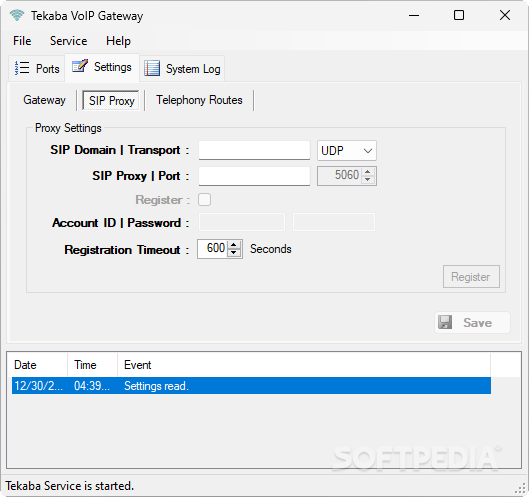Click the '12/30/2...' date cell

tap(38, 386)
